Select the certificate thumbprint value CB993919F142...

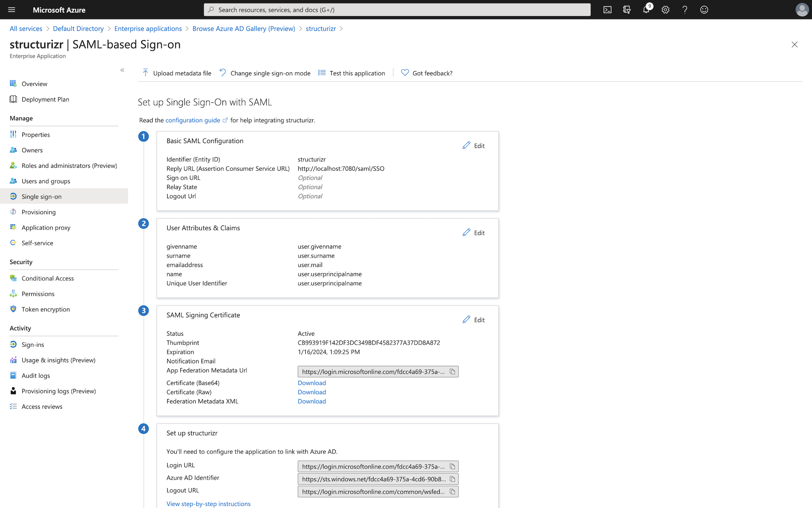369,343
